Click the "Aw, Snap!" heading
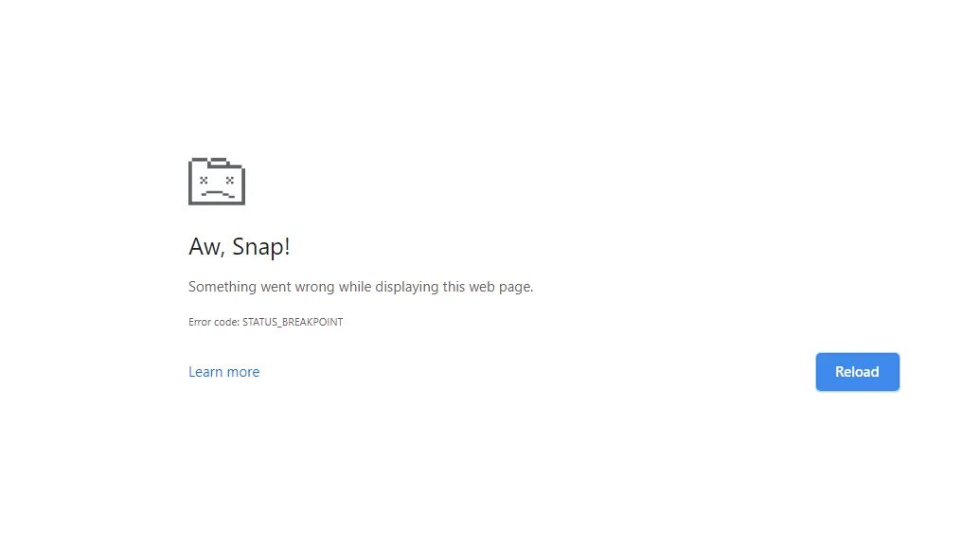Screen dimensions: 980x549 (240, 246)
